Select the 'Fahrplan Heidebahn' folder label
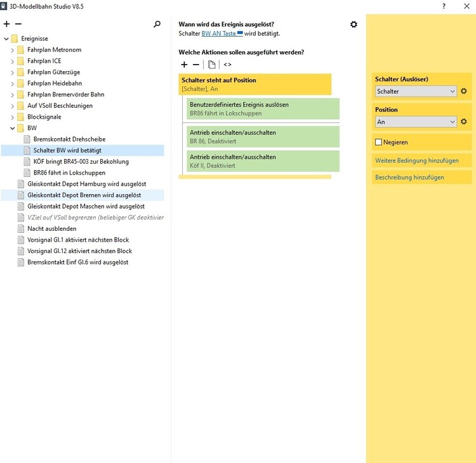The height and width of the screenshot is (463, 476). (x=55, y=83)
